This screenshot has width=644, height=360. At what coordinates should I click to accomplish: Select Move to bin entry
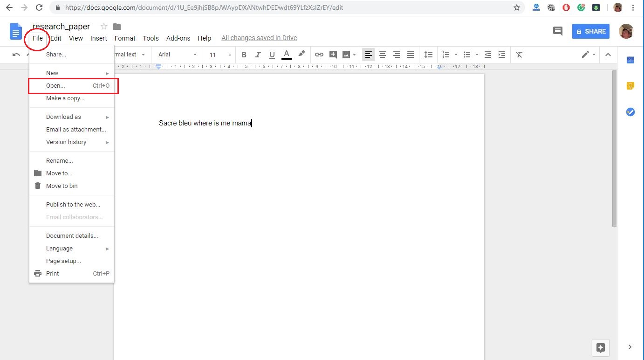72,186
